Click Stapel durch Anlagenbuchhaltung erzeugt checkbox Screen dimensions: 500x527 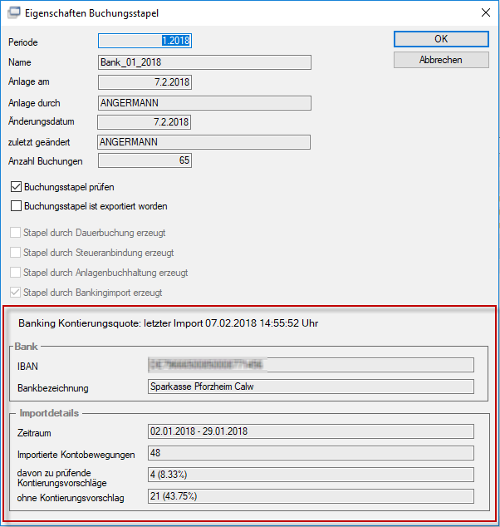point(15,273)
